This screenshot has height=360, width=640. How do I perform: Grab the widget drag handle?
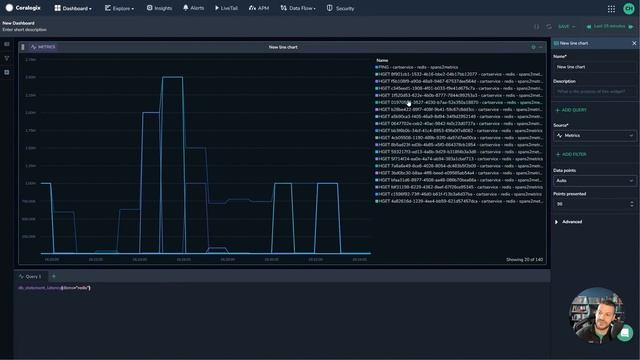23,47
